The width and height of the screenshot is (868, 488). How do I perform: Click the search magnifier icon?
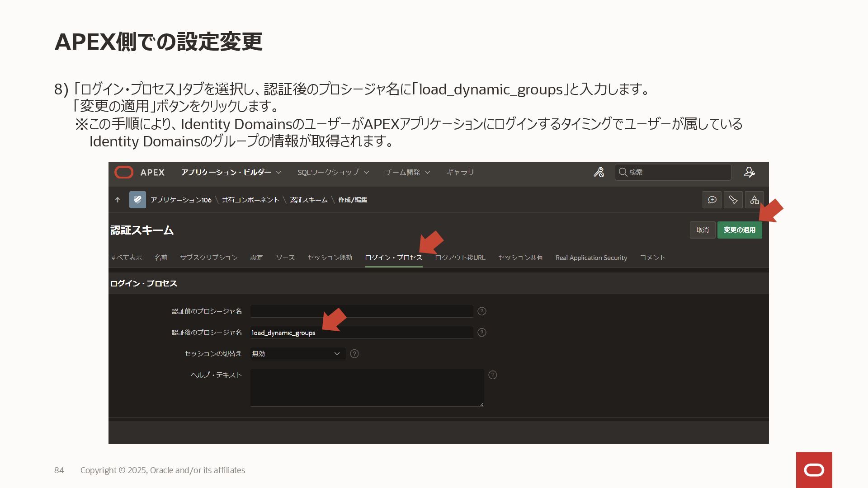point(623,172)
